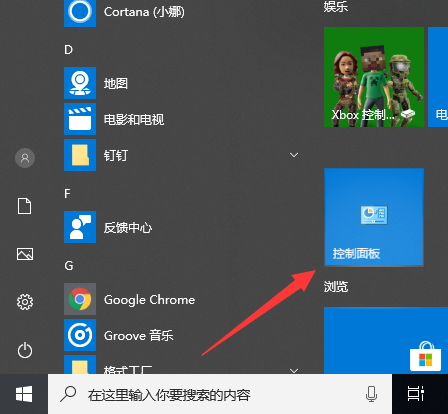Open Groove 音乐 app icon

(80, 335)
